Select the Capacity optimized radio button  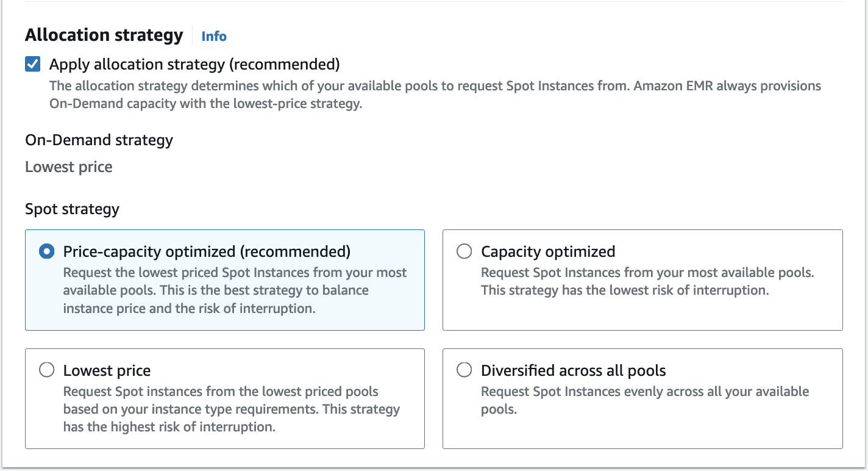pos(464,251)
